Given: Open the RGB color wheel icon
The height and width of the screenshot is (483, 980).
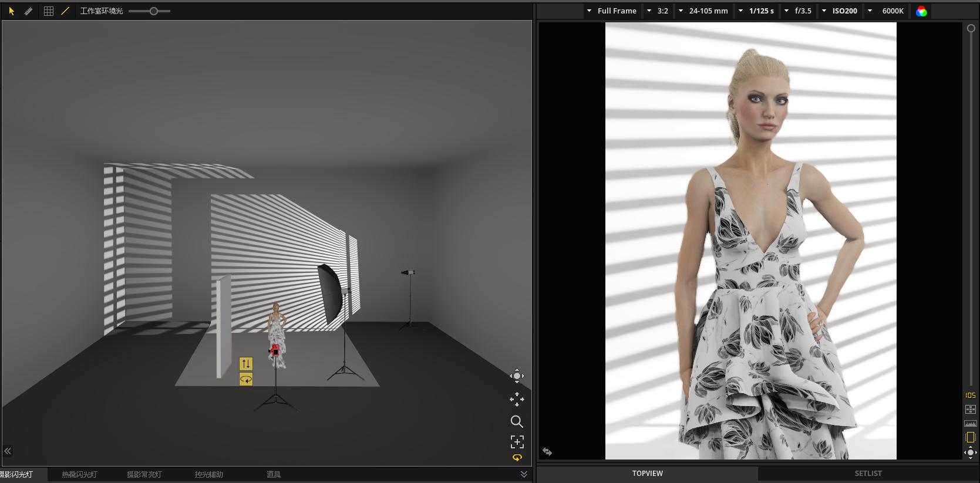Looking at the screenshot, I should tap(921, 11).
